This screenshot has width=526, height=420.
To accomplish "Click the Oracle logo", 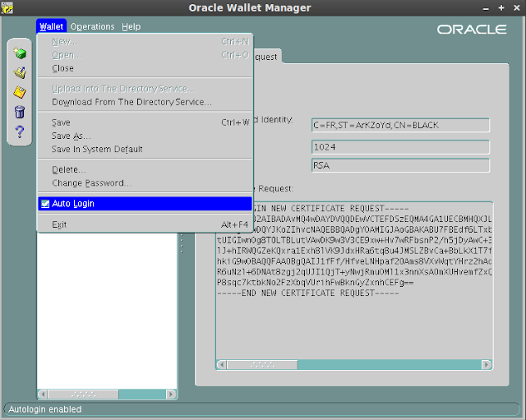I will (x=472, y=30).
